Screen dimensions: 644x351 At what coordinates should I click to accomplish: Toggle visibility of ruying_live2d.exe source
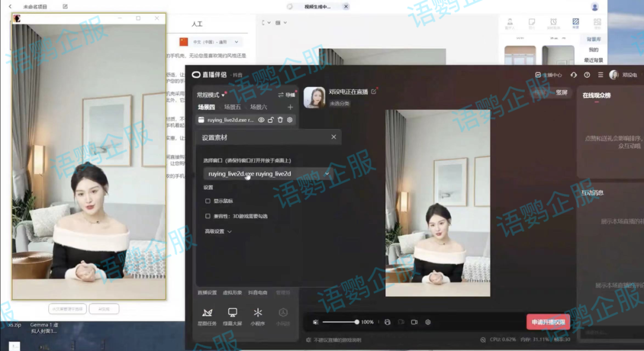pos(261,120)
